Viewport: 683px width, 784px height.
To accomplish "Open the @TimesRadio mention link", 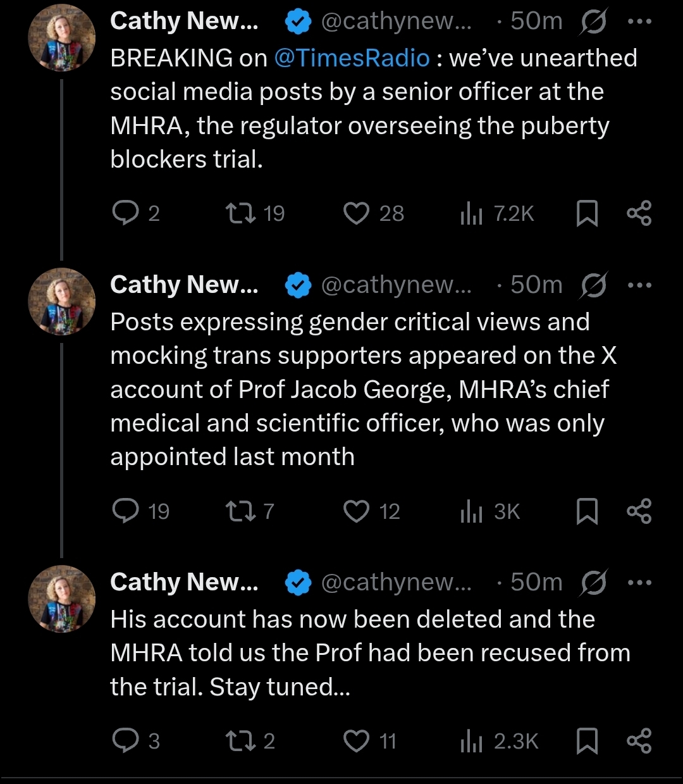I will (x=352, y=58).
